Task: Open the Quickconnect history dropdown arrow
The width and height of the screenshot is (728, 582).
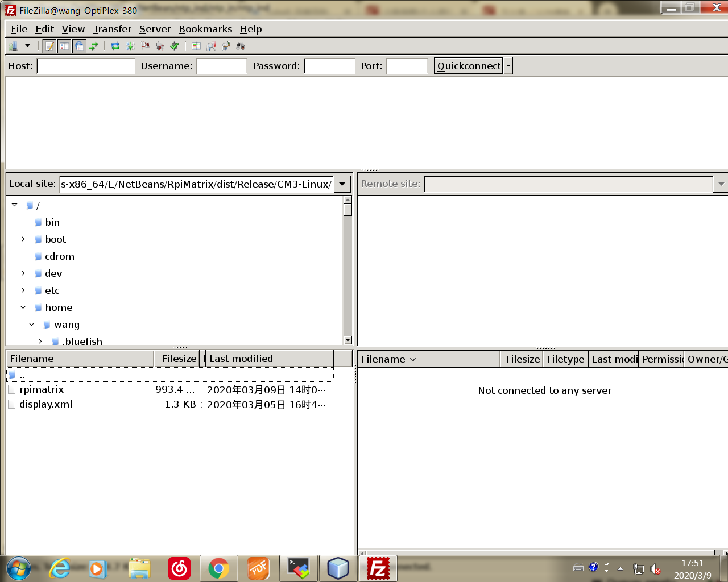Action: click(508, 66)
